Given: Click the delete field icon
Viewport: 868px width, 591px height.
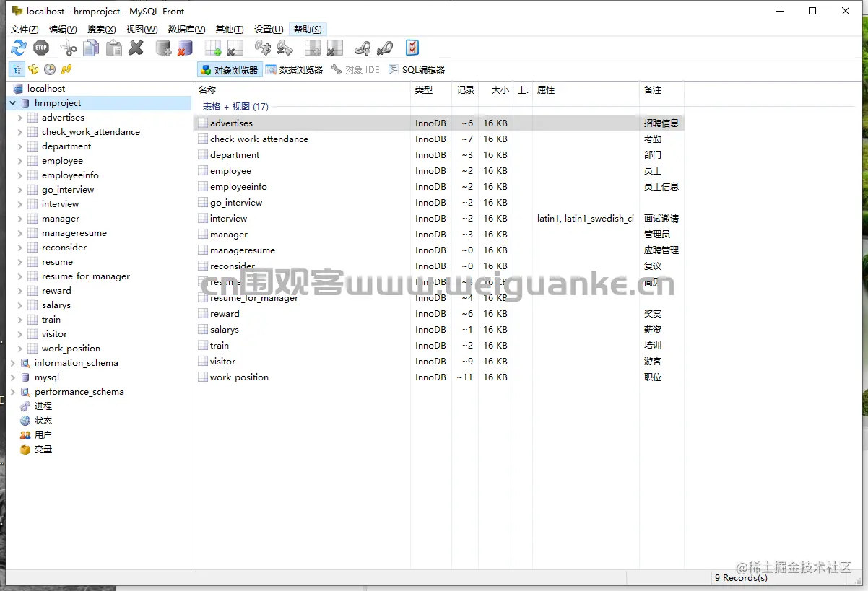Looking at the screenshot, I should (x=335, y=48).
